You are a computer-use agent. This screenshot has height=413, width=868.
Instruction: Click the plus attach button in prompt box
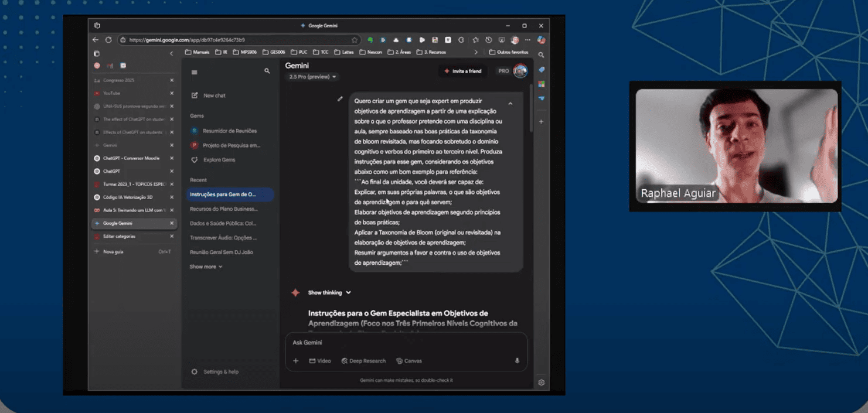[x=296, y=361]
